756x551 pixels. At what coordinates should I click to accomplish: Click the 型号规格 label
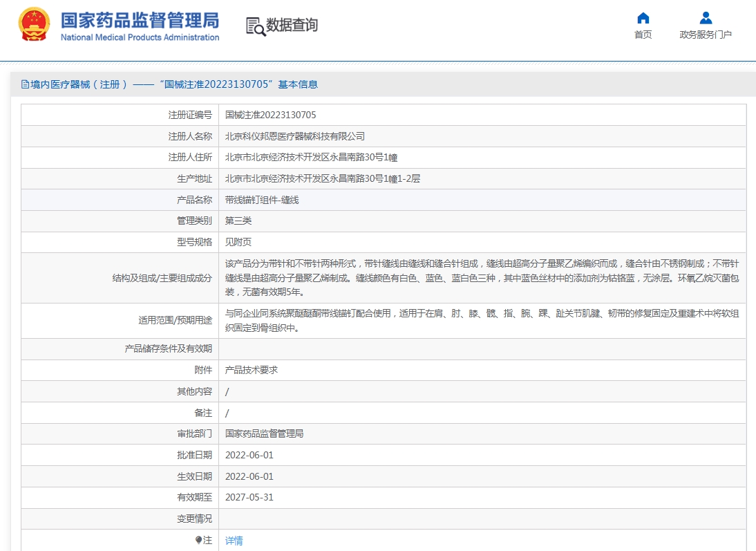click(194, 242)
